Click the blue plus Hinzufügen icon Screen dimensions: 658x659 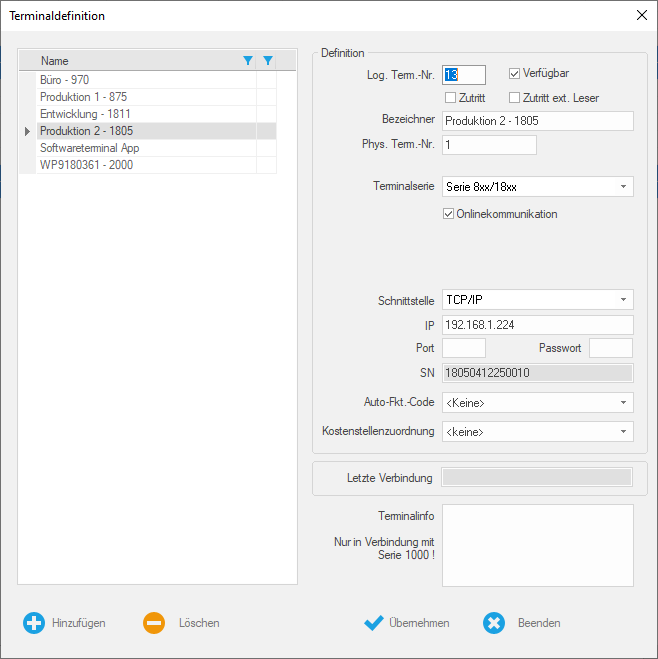[34, 623]
